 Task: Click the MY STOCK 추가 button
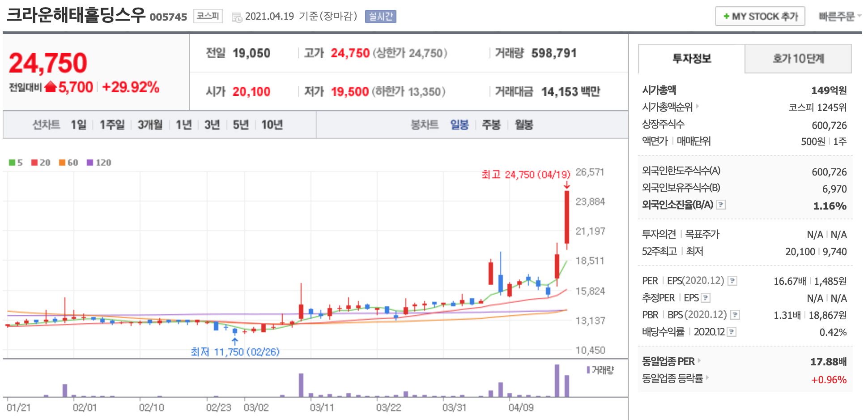pos(760,16)
